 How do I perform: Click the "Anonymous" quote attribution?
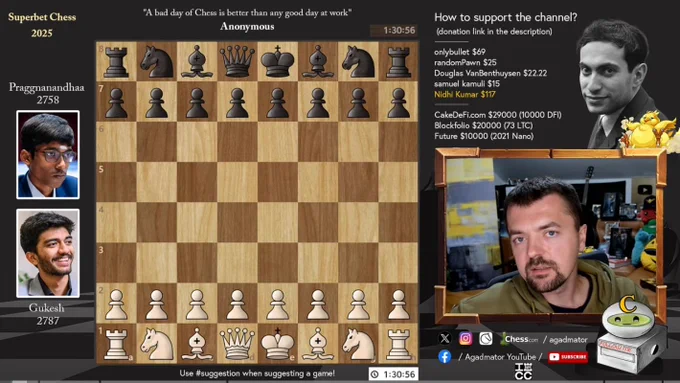(247, 26)
